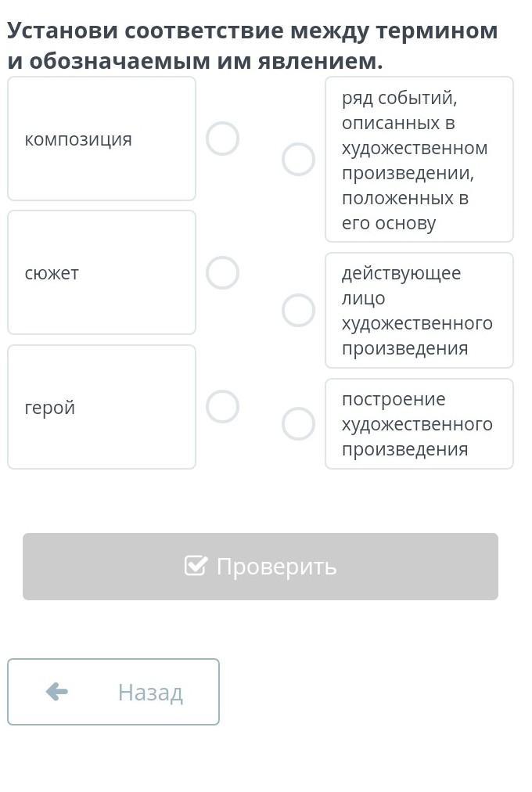Screen dimensions: 532x792
Task: Click the 'действующее лицо художественного произведения' card
Action: pyautogui.click(x=419, y=310)
